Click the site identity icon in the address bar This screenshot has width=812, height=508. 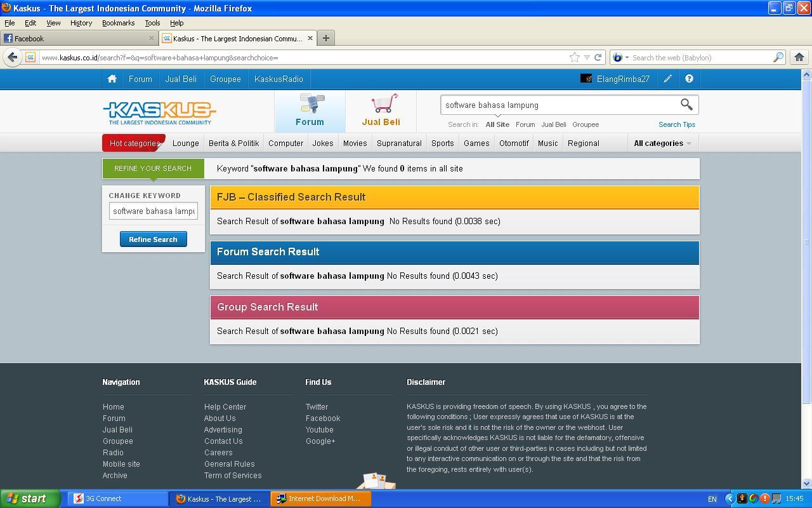click(x=30, y=57)
